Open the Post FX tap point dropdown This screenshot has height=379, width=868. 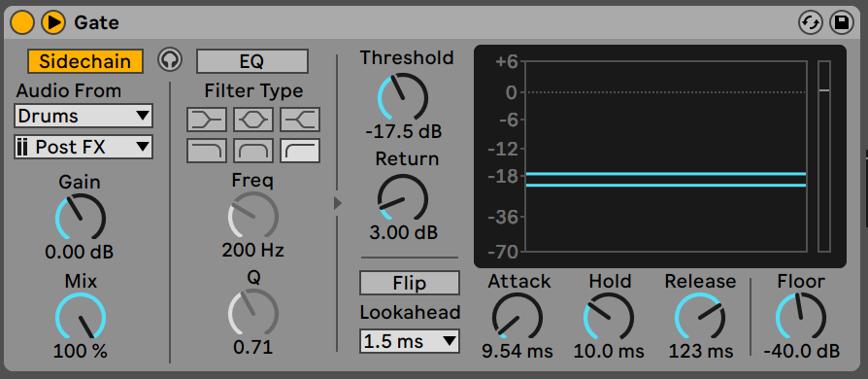tap(83, 147)
